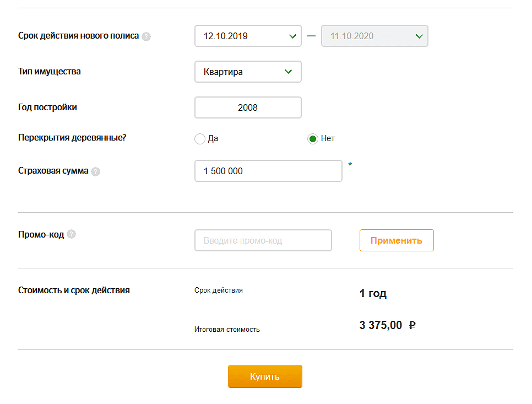
Task: Click the Введите промо-код input
Action: click(263, 240)
